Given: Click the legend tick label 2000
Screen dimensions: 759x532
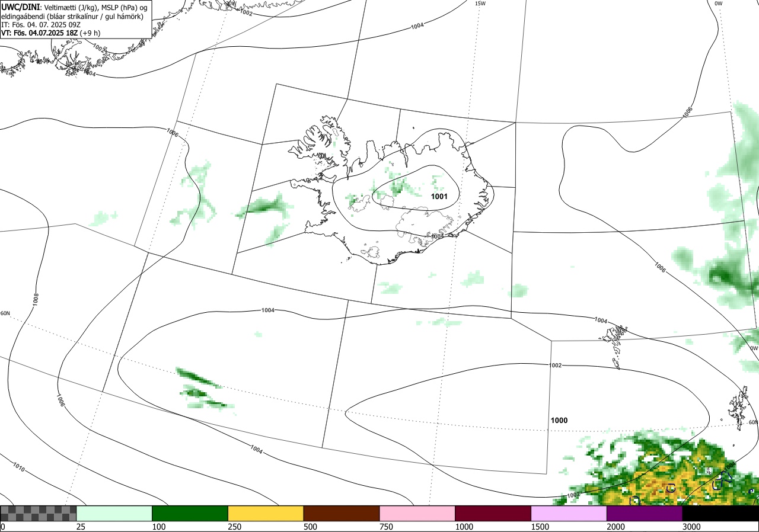Looking at the screenshot, I should pos(616,527).
